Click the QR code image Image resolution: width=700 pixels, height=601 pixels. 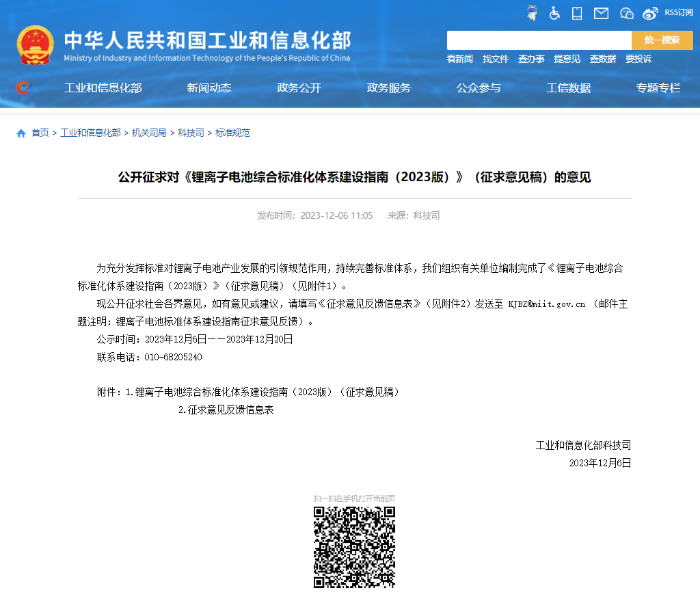pos(354,548)
